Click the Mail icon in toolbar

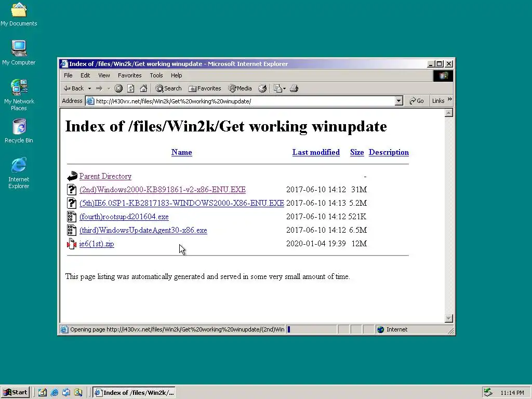coord(277,88)
